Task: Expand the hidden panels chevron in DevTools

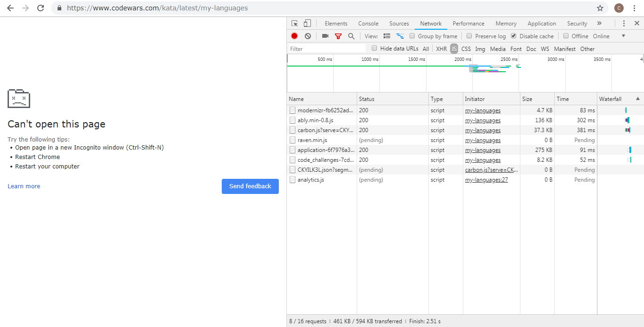Action: click(x=599, y=23)
